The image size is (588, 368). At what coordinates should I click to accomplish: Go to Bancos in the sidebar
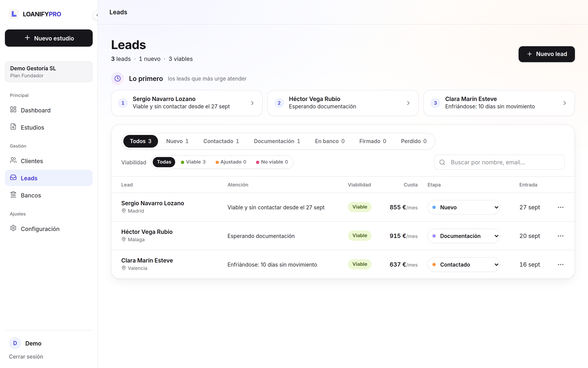click(49, 195)
